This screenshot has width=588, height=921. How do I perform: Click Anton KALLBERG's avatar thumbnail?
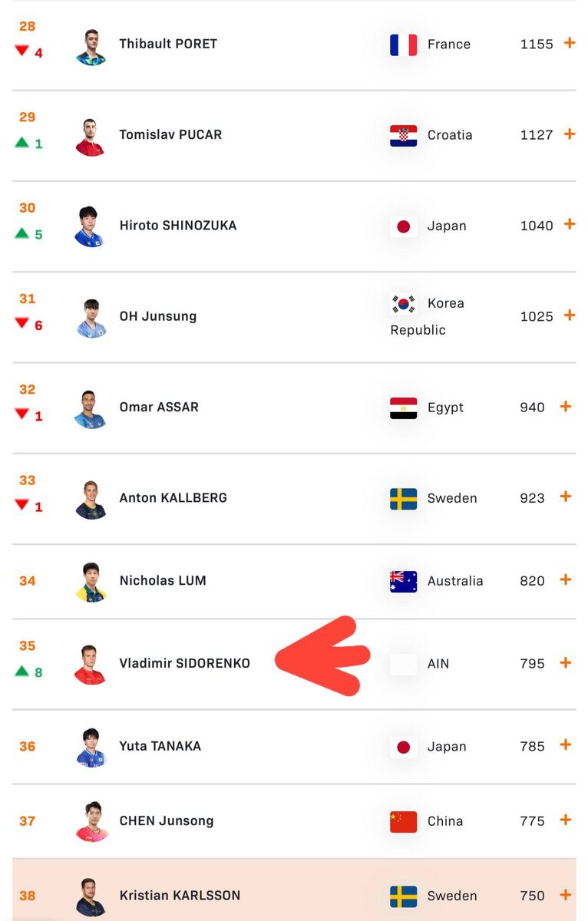[91, 499]
